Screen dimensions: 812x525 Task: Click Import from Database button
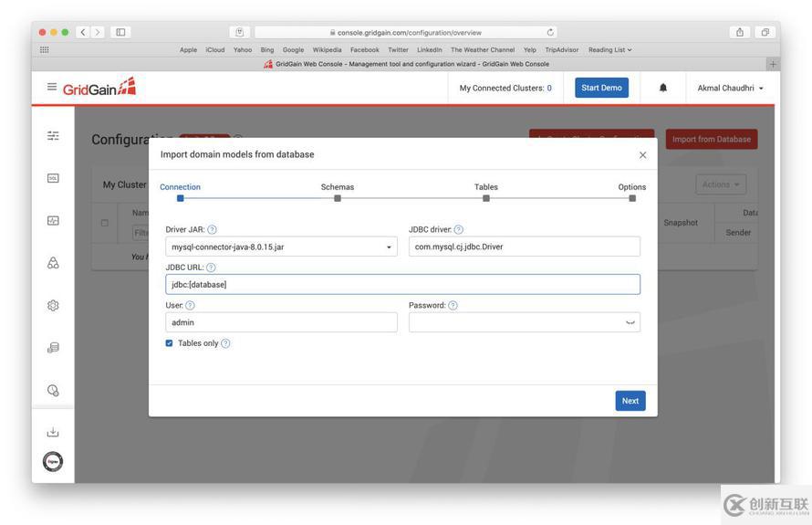tap(711, 139)
